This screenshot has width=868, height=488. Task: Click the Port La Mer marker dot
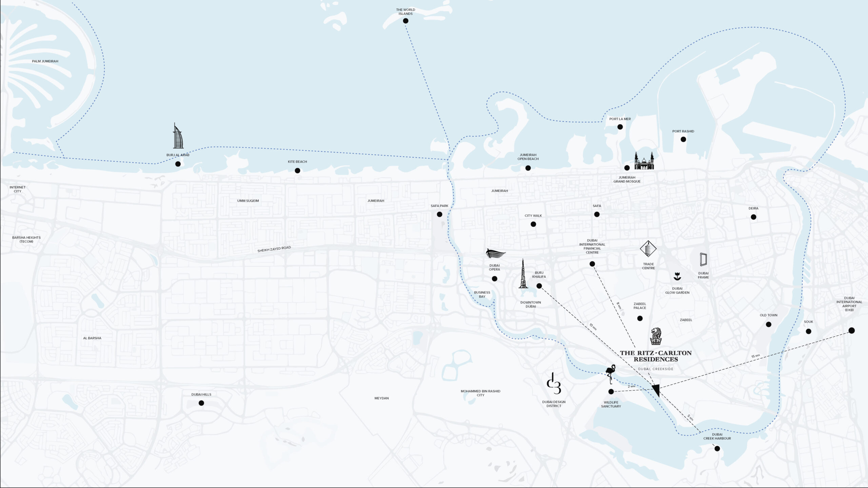pyautogui.click(x=620, y=127)
